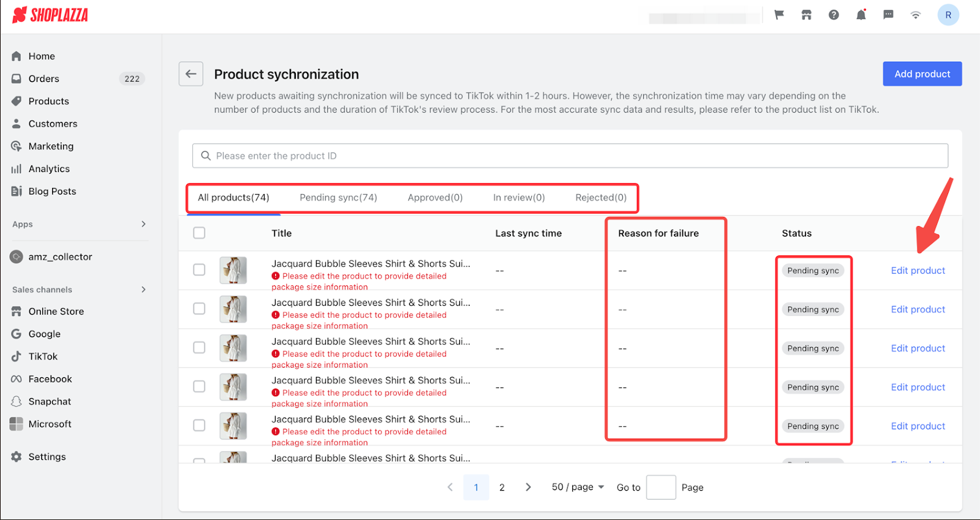Image resolution: width=980 pixels, height=520 pixels.
Task: Click Edit product in fifth row
Action: pyautogui.click(x=918, y=426)
